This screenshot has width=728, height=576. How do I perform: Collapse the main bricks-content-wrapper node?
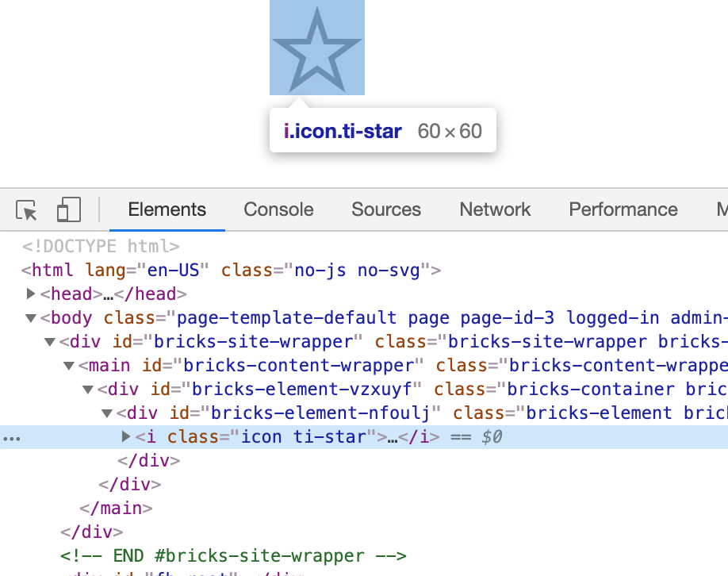[x=69, y=366]
